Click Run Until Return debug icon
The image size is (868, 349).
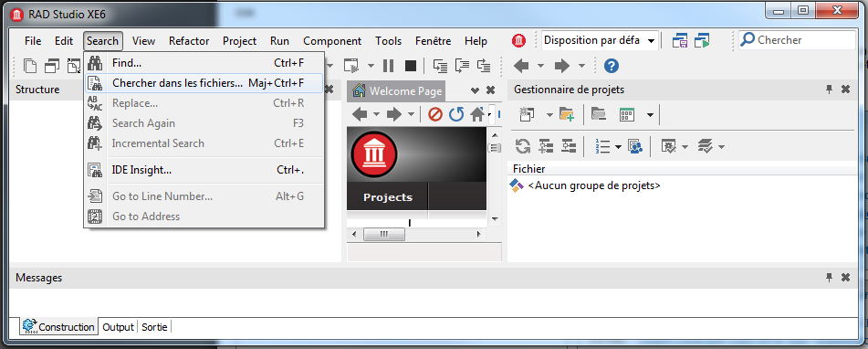click(484, 67)
